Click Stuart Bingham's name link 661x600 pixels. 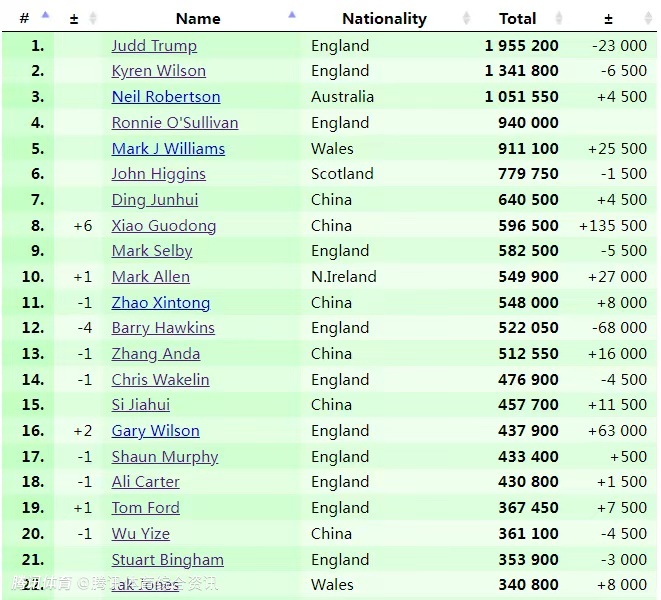167,559
